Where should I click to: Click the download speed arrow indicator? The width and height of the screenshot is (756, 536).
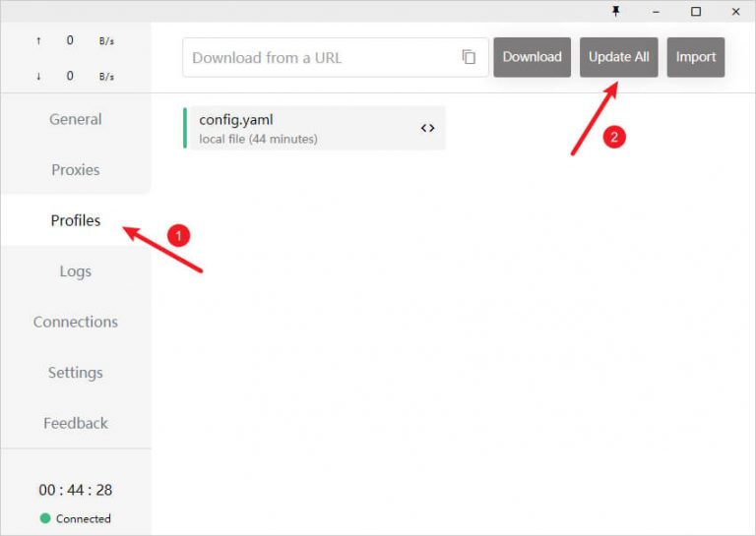(x=38, y=76)
